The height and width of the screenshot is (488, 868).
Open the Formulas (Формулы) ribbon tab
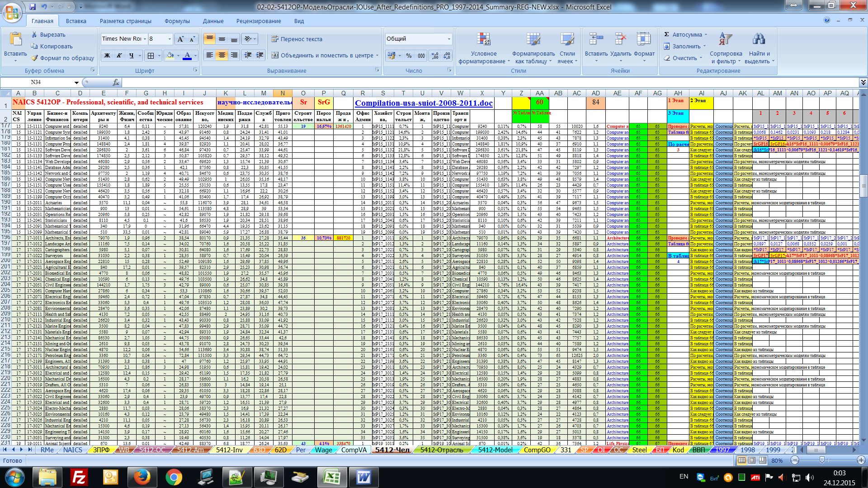[177, 21]
